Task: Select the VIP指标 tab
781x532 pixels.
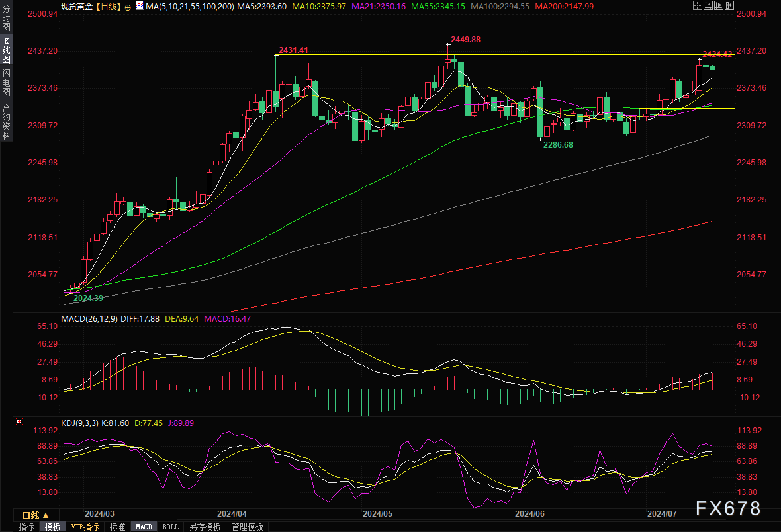Action: pyautogui.click(x=85, y=527)
